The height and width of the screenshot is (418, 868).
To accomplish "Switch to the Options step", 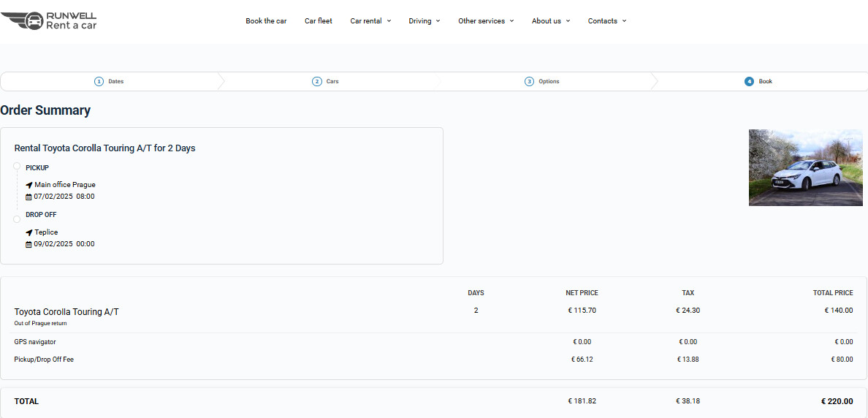I will [x=549, y=81].
